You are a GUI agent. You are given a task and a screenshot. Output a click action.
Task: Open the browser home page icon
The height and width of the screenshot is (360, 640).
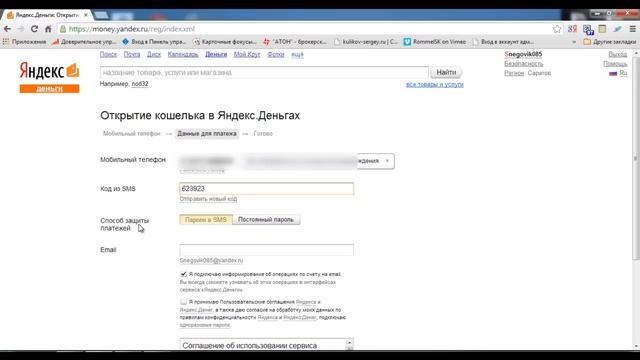point(48,29)
